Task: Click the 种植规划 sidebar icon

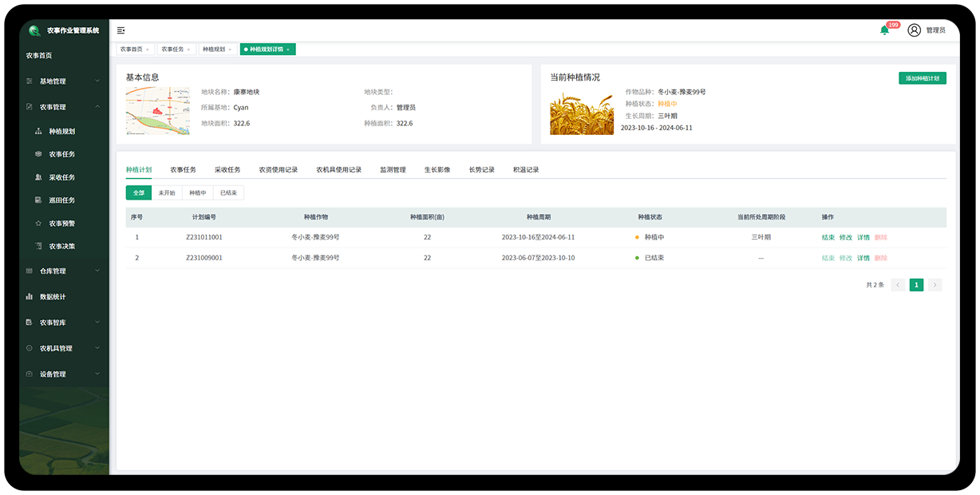Action: (x=39, y=131)
